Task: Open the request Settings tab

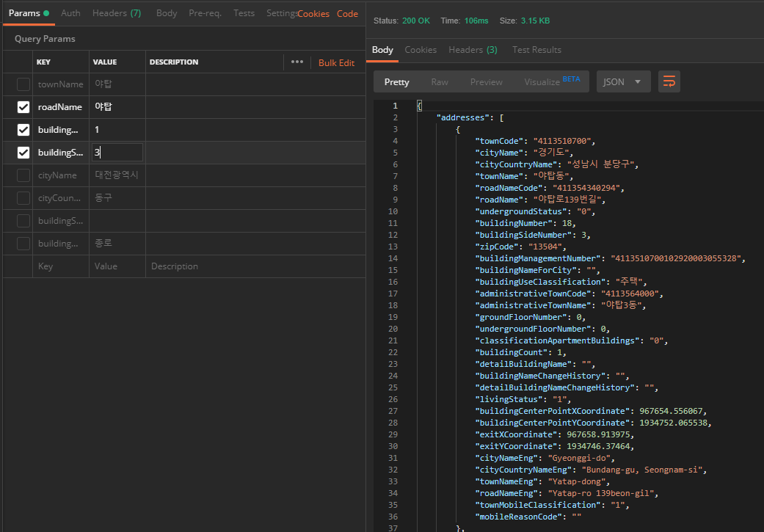Action: (x=282, y=13)
